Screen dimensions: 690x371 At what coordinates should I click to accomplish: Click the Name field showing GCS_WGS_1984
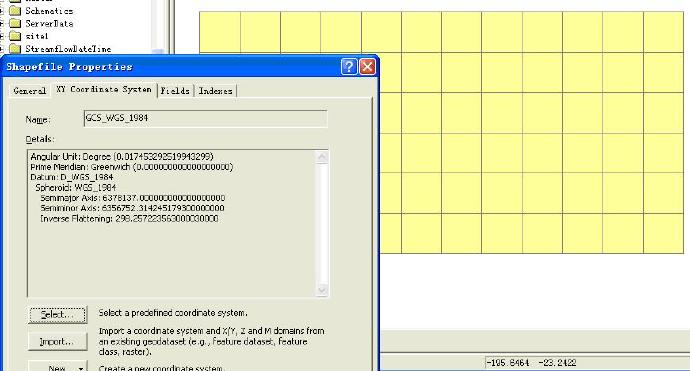[206, 118]
